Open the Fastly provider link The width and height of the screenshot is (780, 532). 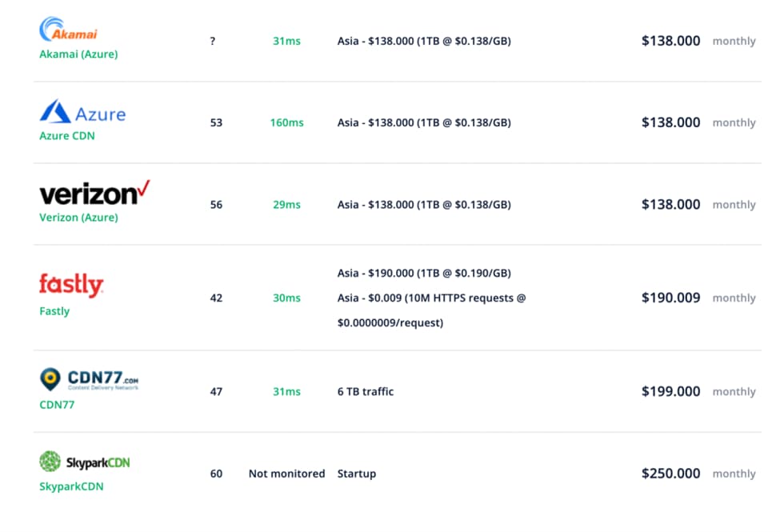pyautogui.click(x=54, y=311)
